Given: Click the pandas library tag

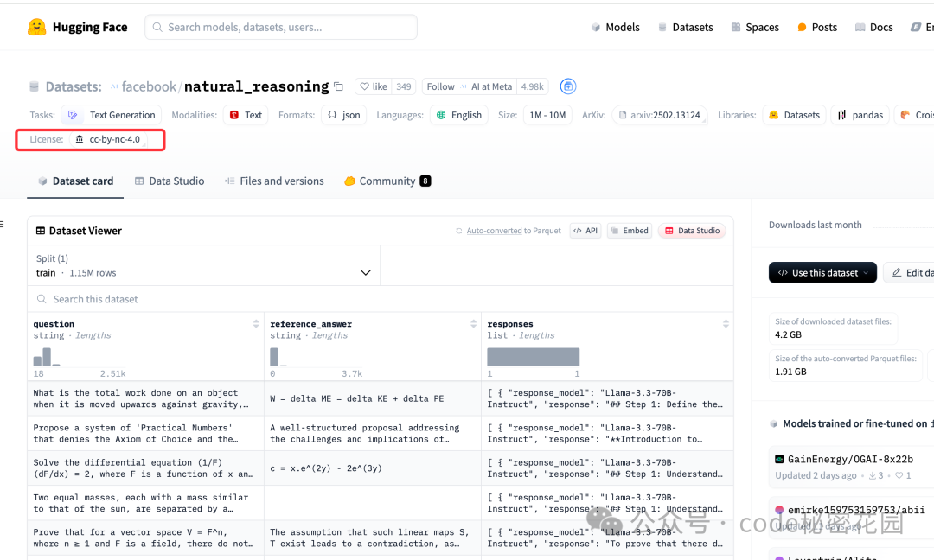Looking at the screenshot, I should click(x=860, y=115).
